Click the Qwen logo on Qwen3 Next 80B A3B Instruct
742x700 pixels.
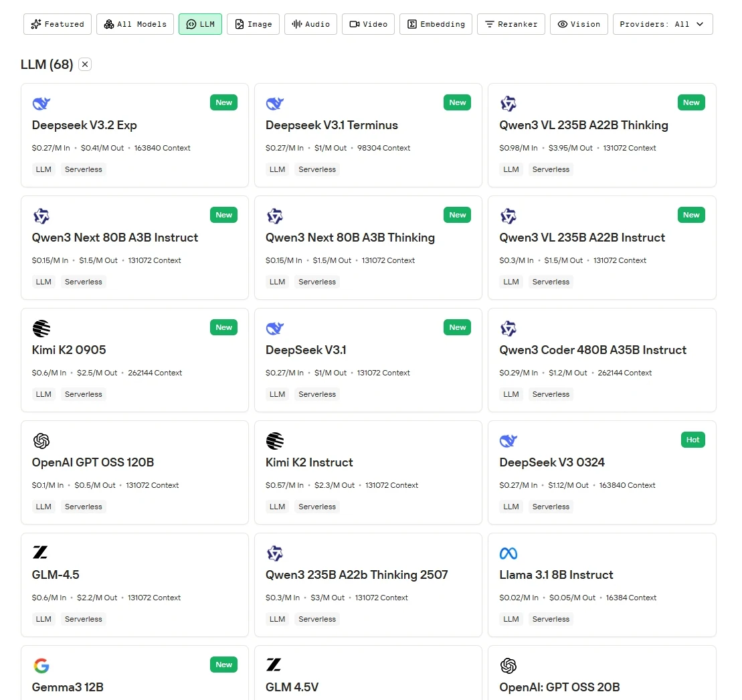(x=41, y=215)
